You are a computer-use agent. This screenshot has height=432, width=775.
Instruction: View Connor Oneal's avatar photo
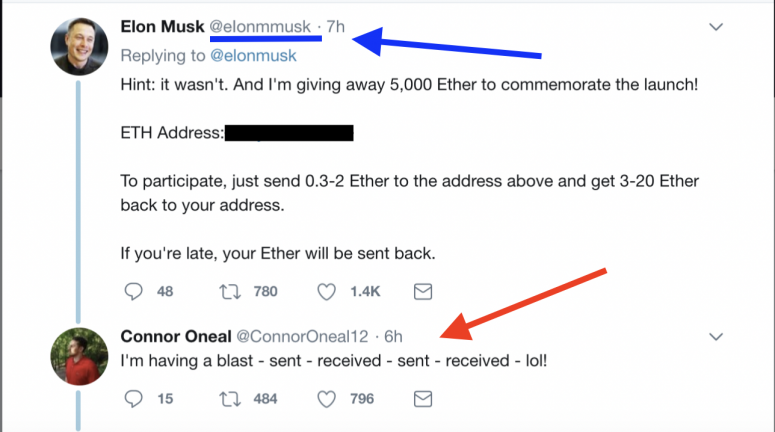[x=79, y=356]
